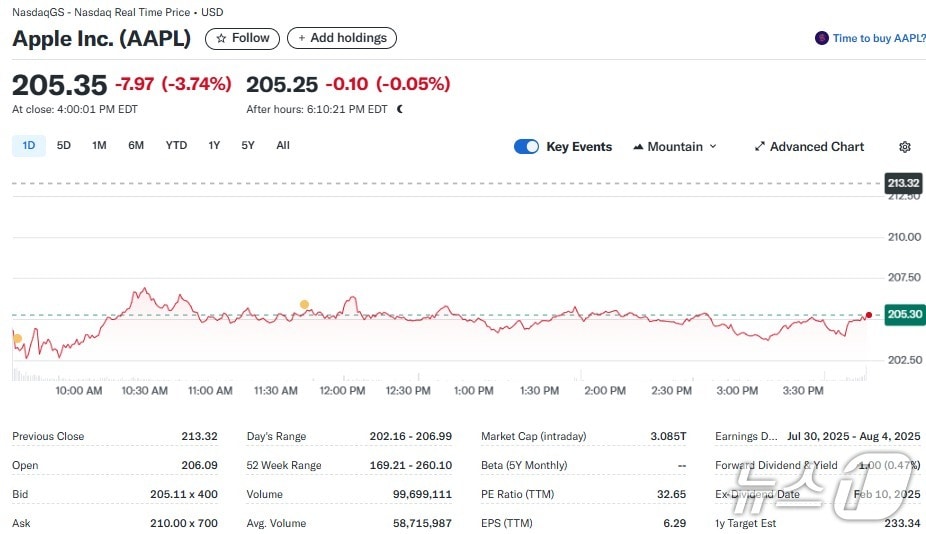Screen dimensions: 926x534
Task: Open the Time to buy AAPL? link
Action: tap(879, 38)
